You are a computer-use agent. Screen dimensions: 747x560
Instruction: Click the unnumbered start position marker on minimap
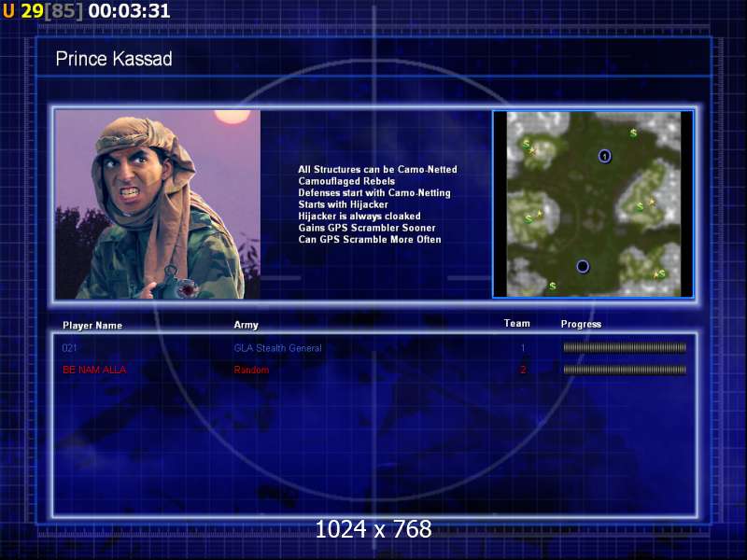(x=583, y=266)
